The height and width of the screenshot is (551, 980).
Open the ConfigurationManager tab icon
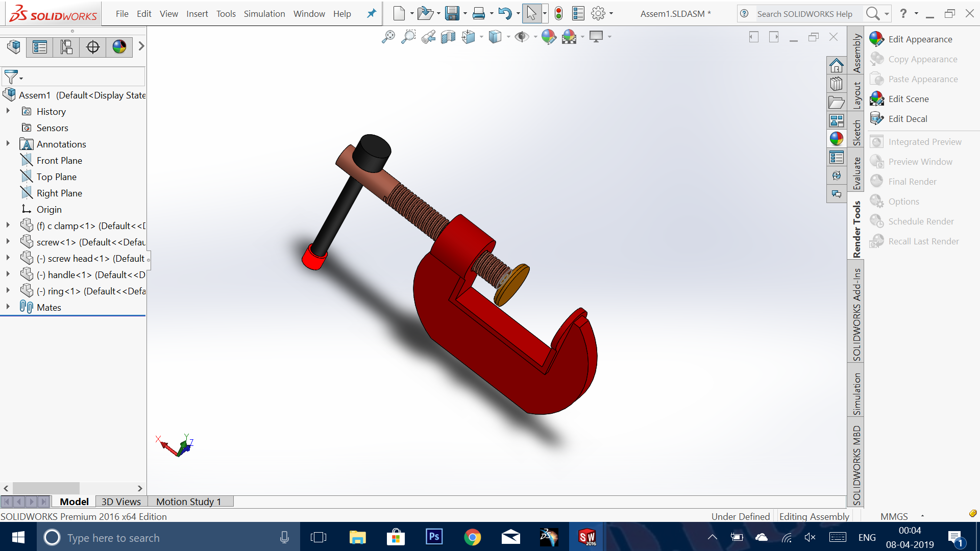pyautogui.click(x=66, y=47)
